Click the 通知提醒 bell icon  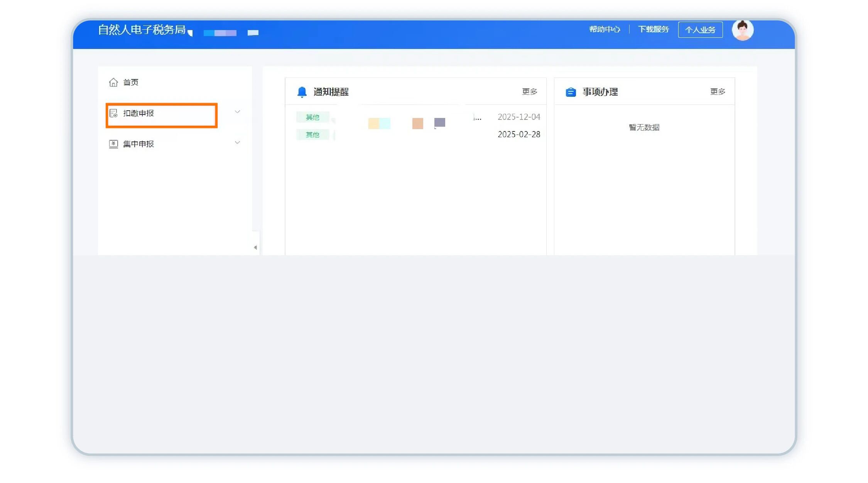[x=302, y=92]
